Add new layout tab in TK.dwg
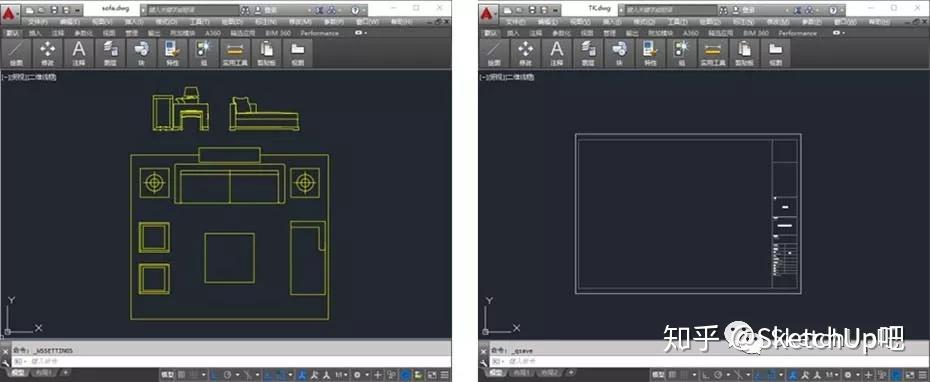The image size is (930, 382). point(571,373)
